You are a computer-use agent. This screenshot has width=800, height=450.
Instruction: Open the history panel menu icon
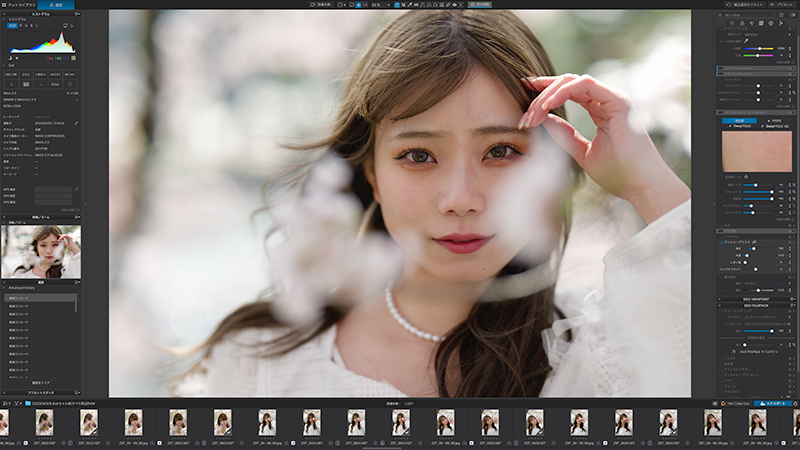(x=78, y=282)
